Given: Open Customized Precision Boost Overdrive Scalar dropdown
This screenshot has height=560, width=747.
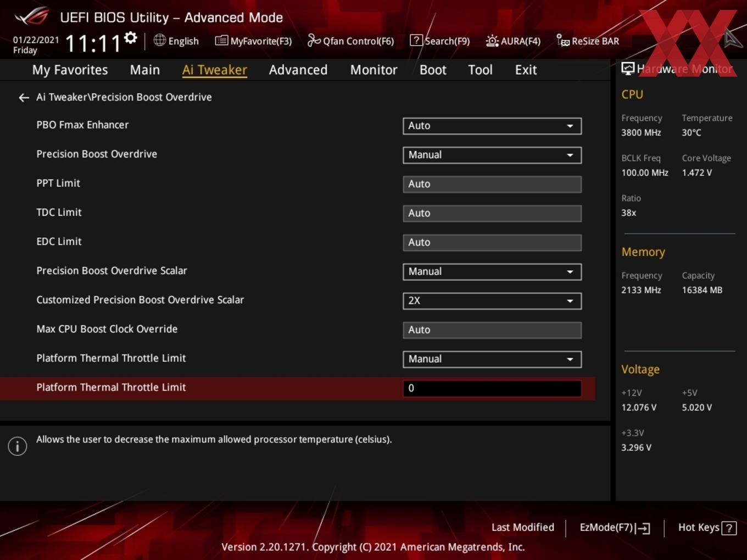Looking at the screenshot, I should tap(492, 301).
